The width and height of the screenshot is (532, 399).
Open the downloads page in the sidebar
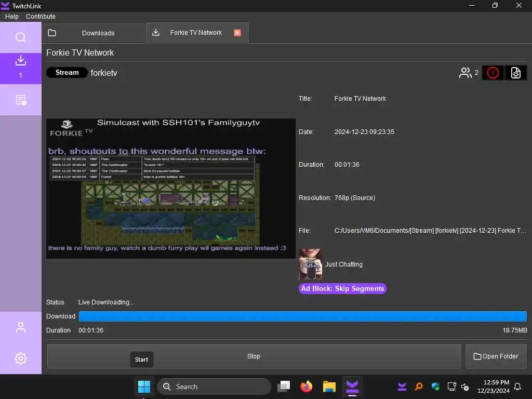tap(21, 68)
